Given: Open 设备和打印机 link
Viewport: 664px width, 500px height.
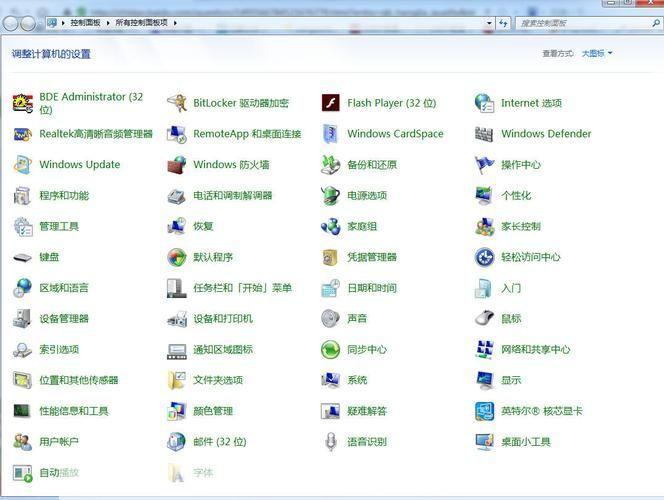Looking at the screenshot, I should (x=223, y=319).
